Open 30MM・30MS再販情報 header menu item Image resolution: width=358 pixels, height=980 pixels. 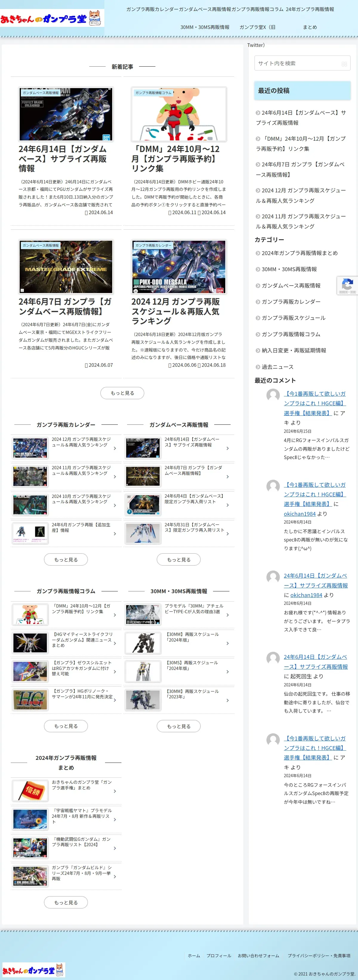pos(205,27)
